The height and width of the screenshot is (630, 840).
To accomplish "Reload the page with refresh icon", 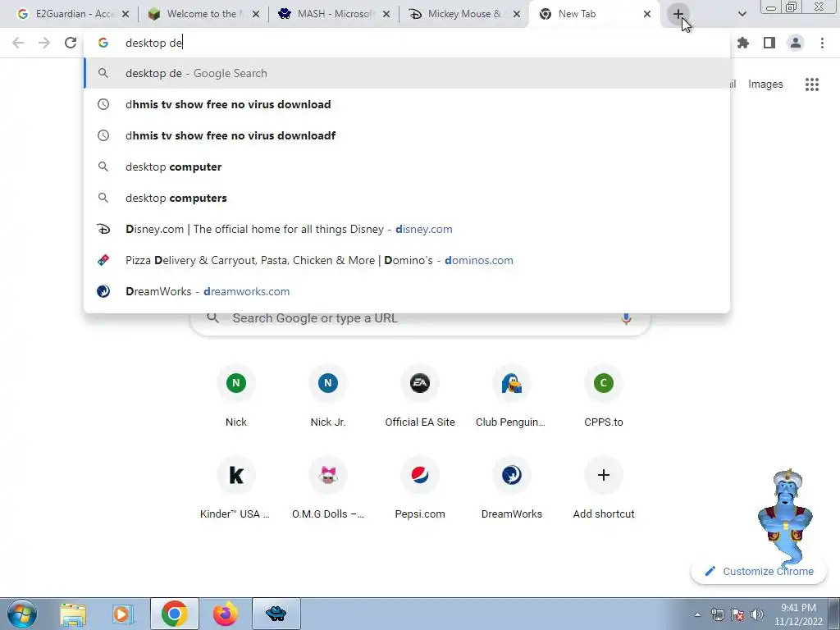I will (x=71, y=43).
